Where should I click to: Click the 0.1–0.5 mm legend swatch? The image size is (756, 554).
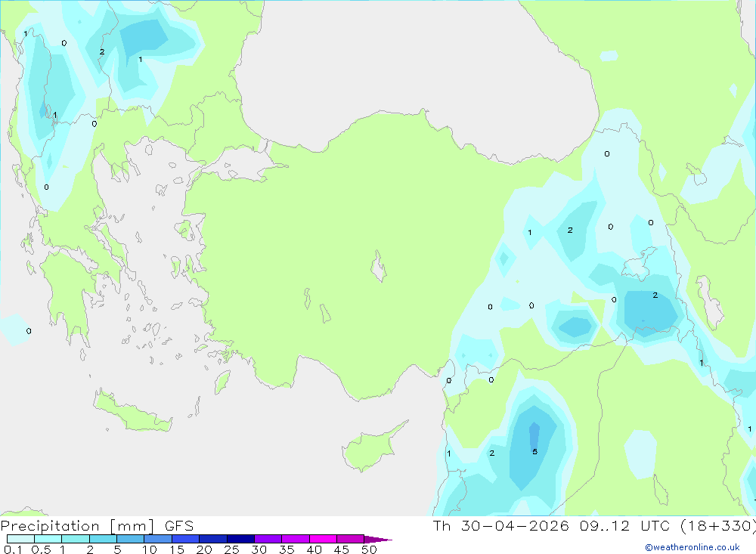20,539
